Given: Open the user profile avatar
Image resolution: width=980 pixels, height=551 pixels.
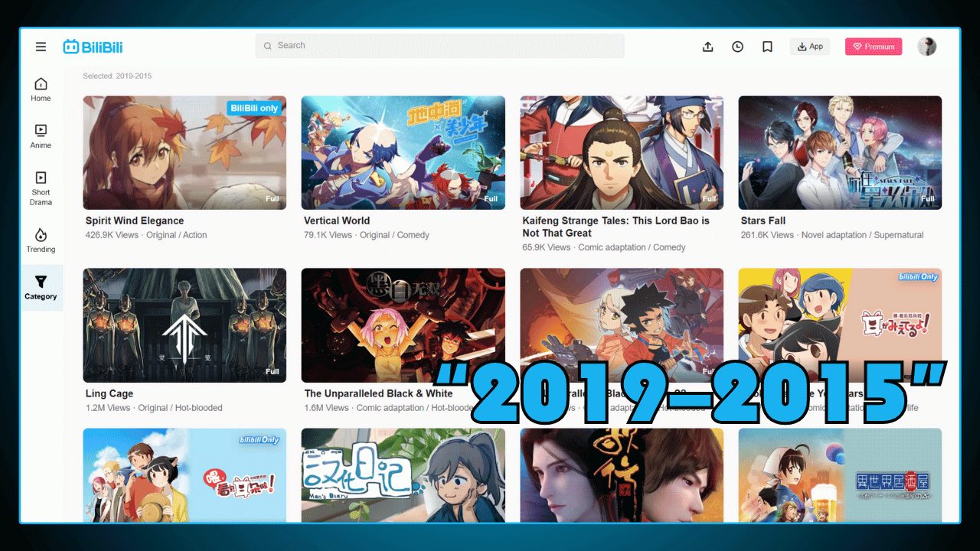Looking at the screenshot, I should 926,47.
